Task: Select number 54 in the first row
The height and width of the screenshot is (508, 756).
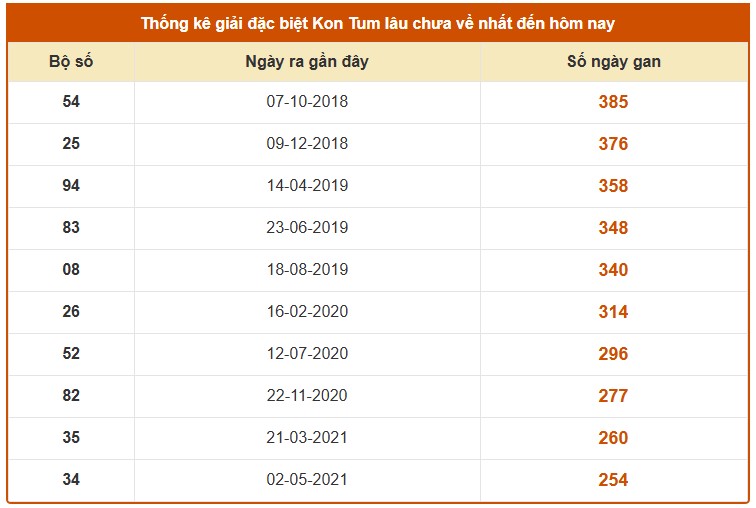Action: tap(71, 102)
